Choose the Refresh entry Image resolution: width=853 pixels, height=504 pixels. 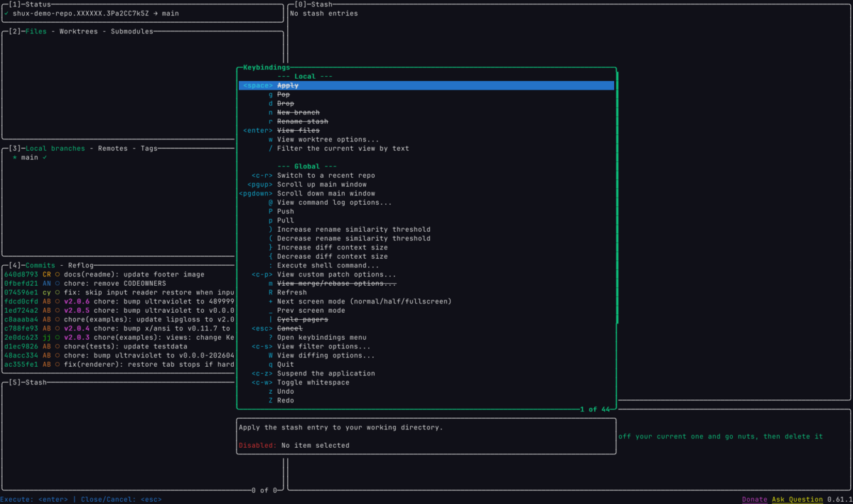(x=426, y=293)
